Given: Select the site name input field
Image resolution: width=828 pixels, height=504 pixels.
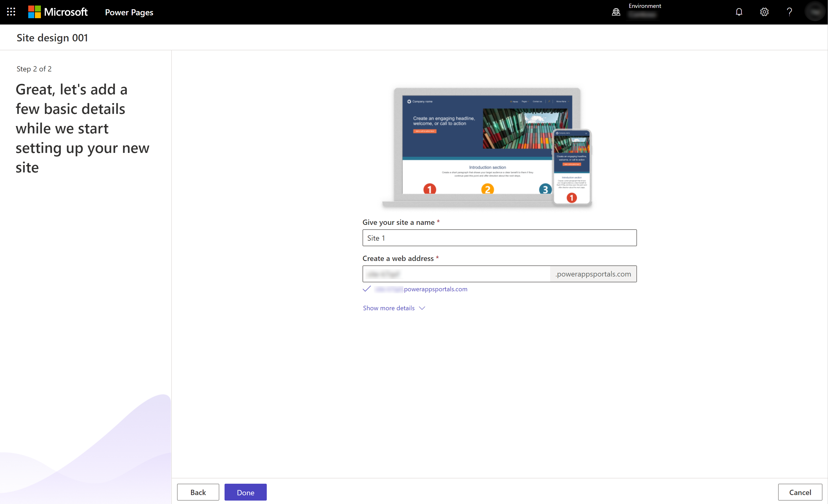Looking at the screenshot, I should 499,238.
